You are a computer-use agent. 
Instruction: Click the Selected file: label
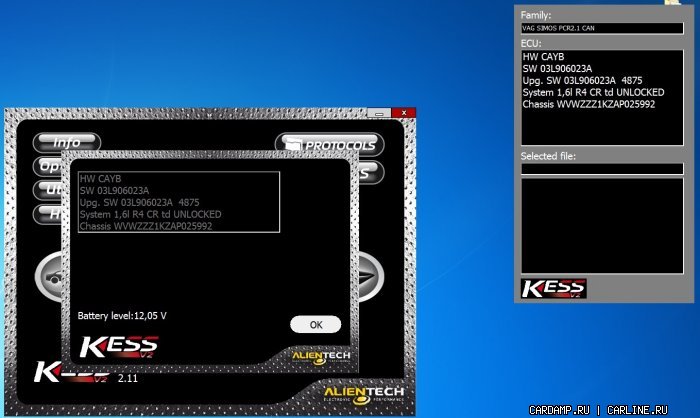click(548, 156)
